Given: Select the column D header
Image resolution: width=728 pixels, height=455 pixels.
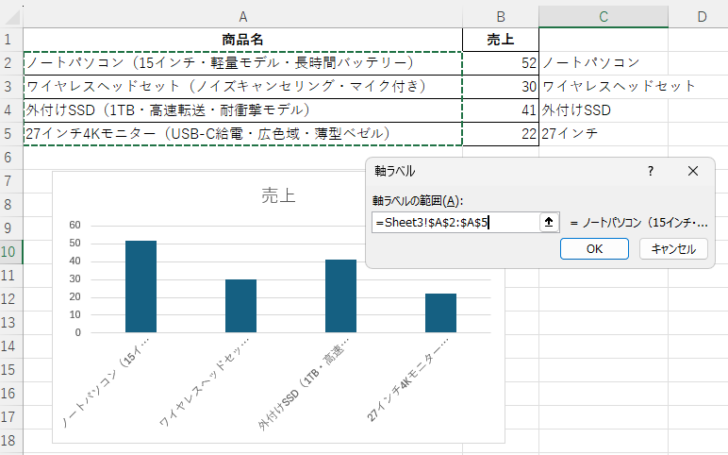Looking at the screenshot, I should pyautogui.click(x=702, y=16).
